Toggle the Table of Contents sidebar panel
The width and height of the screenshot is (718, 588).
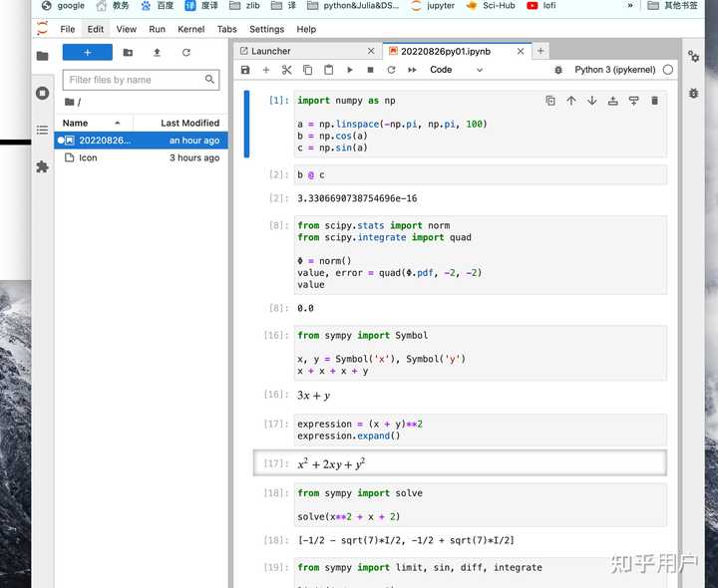(x=42, y=131)
